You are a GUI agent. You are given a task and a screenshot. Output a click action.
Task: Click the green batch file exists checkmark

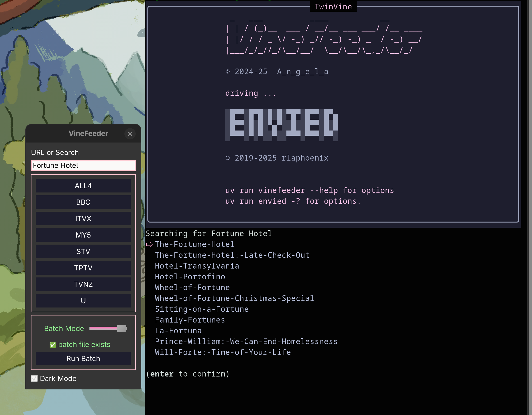[53, 345]
